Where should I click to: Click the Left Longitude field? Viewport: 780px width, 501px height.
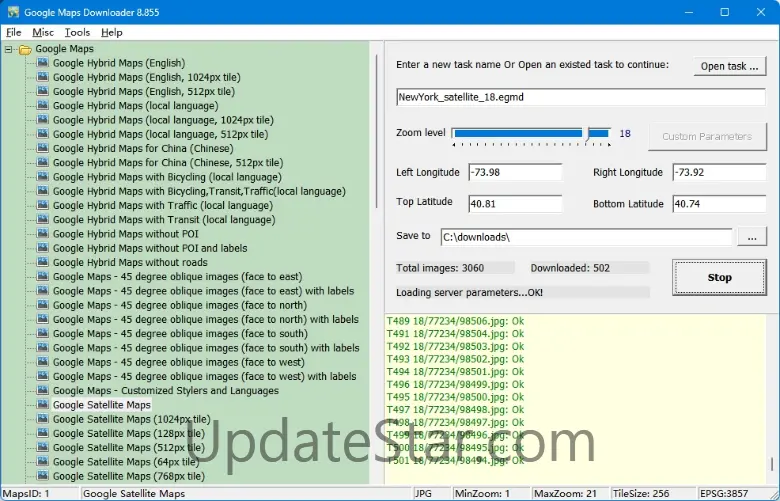[x=515, y=172]
